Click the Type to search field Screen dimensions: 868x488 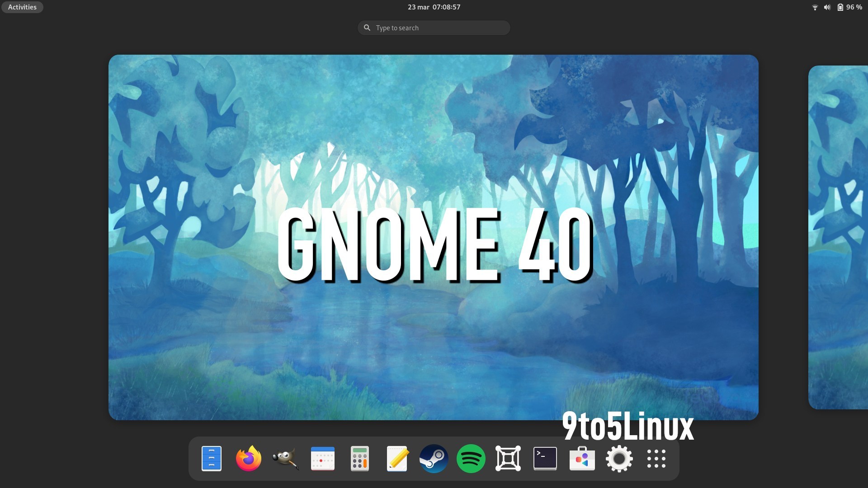coord(434,28)
